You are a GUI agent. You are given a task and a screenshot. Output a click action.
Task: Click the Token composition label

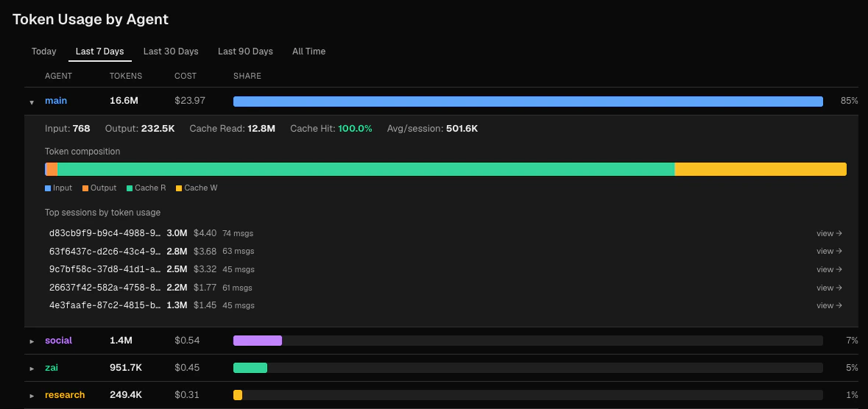pos(82,152)
